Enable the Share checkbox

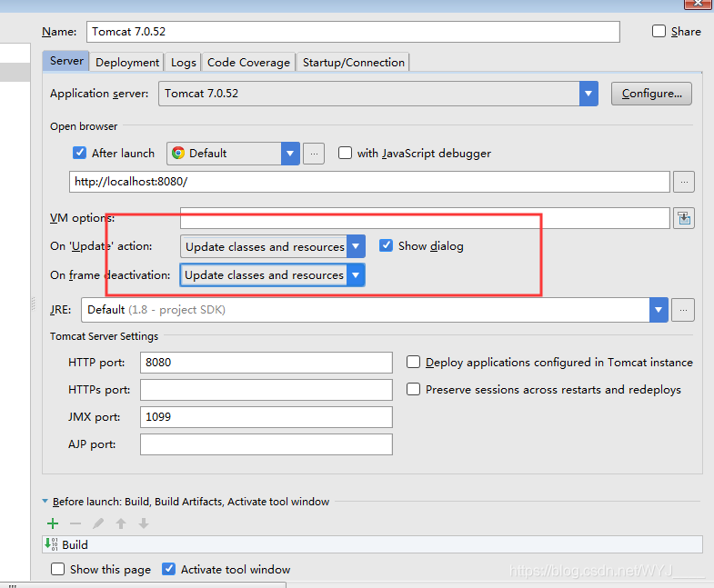659,31
